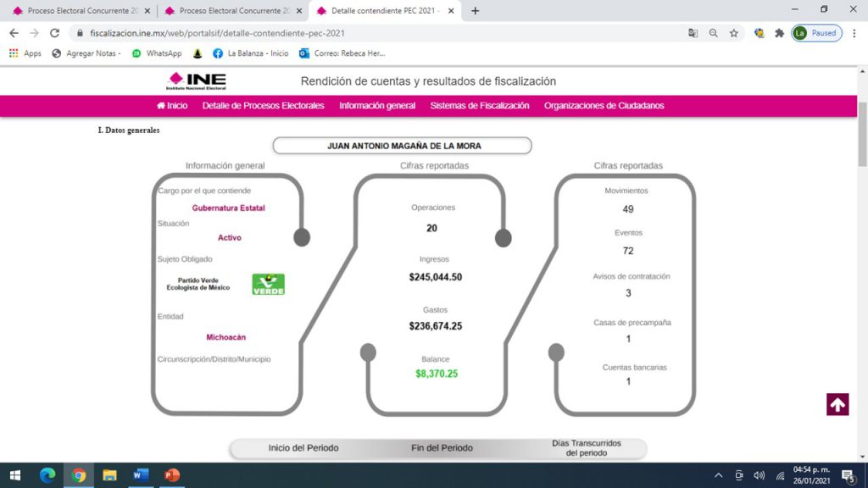Viewport: 868px width, 488px height.
Task: Open La Balanza - Inicio bookmark
Action: 250,53
